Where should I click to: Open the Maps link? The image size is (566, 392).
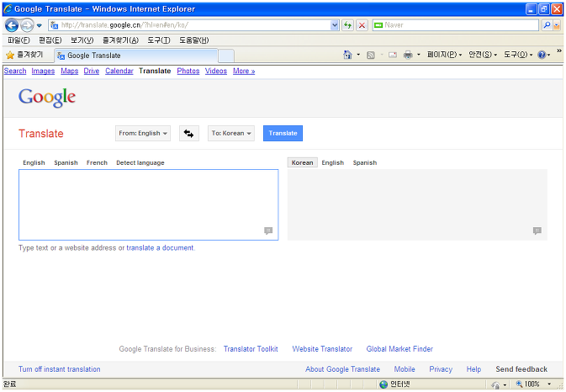(69, 72)
